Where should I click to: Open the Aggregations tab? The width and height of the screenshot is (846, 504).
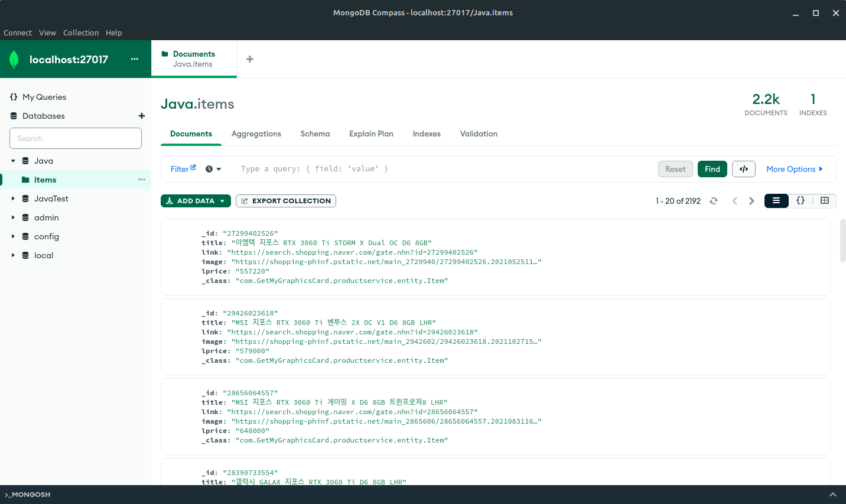pos(256,134)
